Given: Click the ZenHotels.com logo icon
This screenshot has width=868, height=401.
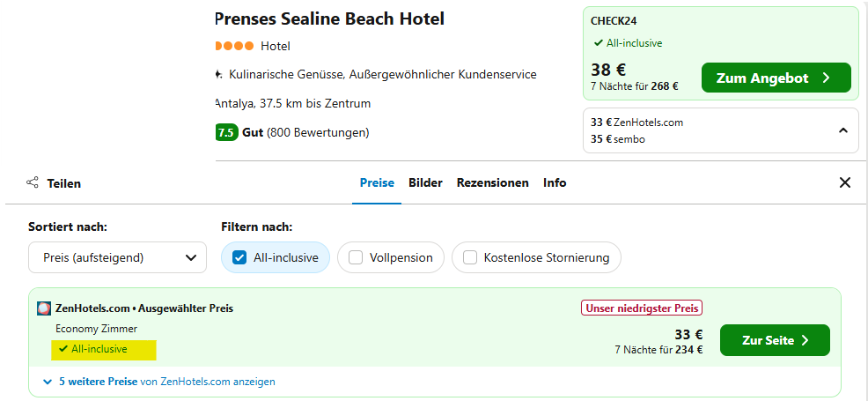Looking at the screenshot, I should (x=44, y=308).
